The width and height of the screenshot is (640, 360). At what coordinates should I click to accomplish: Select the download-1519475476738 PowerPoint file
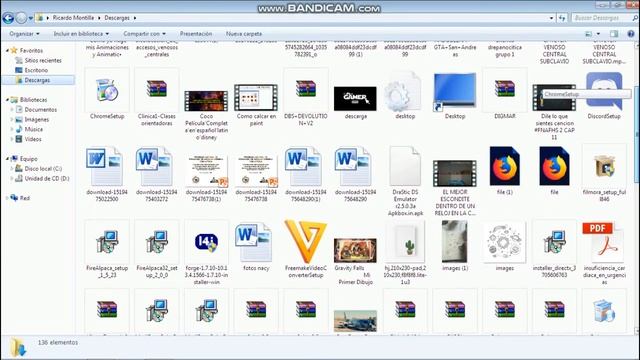(x=256, y=171)
